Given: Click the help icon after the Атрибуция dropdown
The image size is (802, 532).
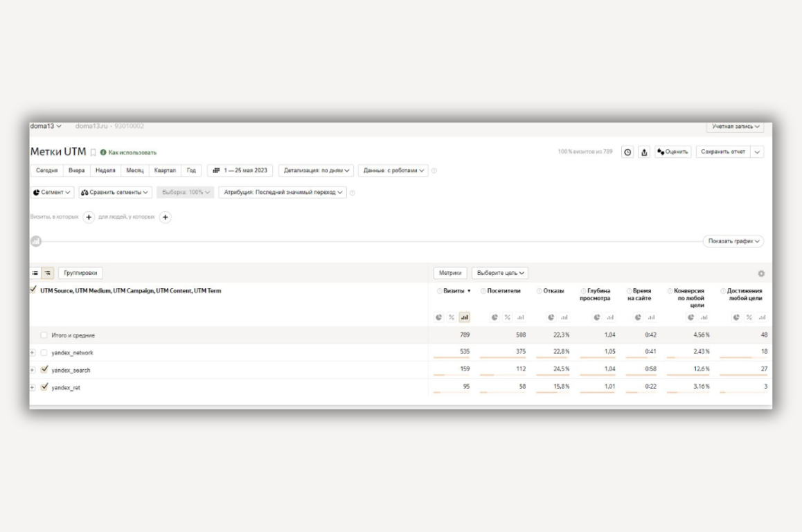Looking at the screenshot, I should 352,193.
